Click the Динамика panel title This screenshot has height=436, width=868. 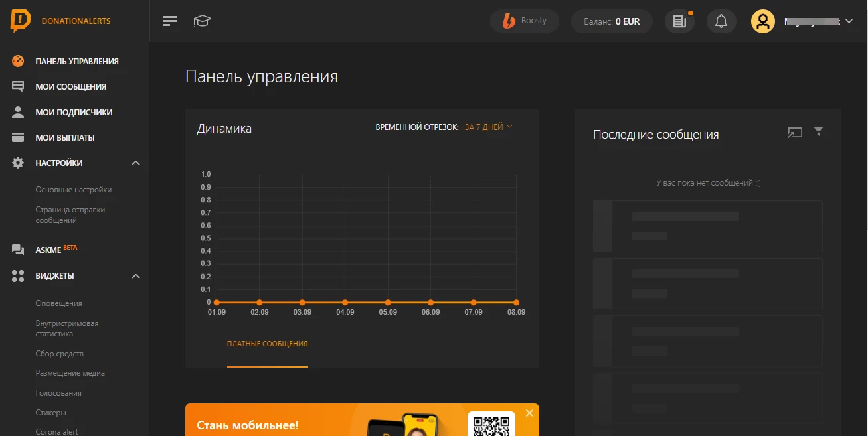tap(224, 129)
